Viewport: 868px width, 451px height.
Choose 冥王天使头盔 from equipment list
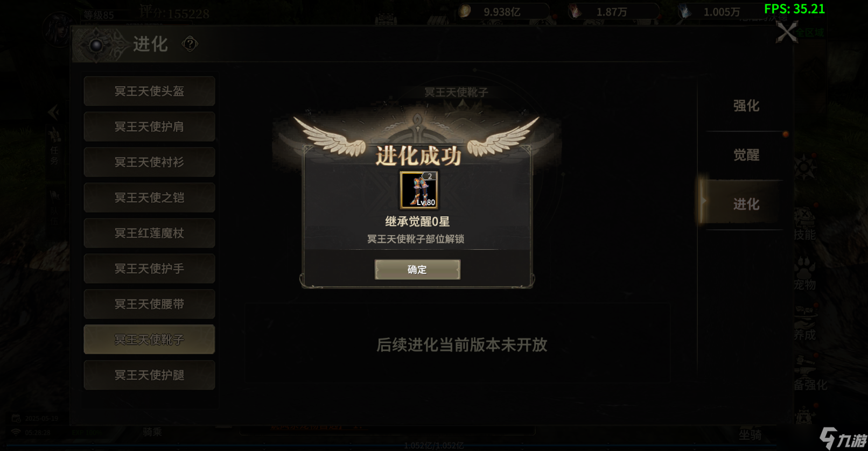click(149, 91)
